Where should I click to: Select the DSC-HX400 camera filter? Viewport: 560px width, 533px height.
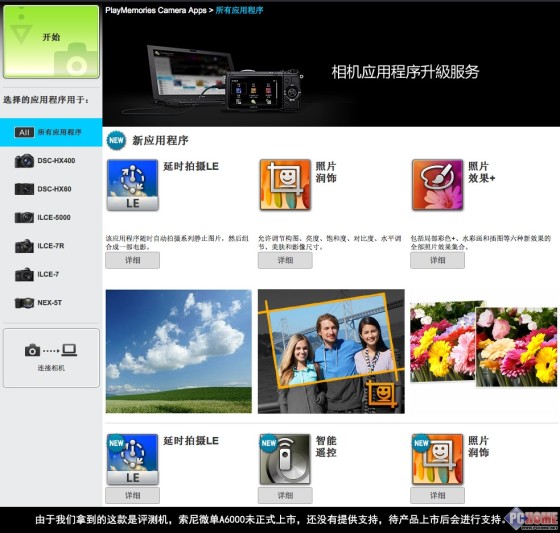coord(51,161)
